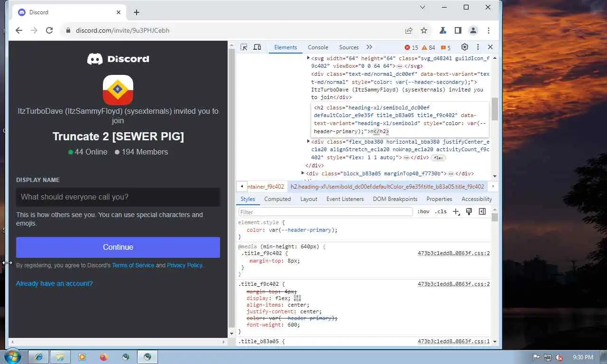The width and height of the screenshot is (607, 364).
Task: Open DevTools settings gear
Action: (465, 47)
